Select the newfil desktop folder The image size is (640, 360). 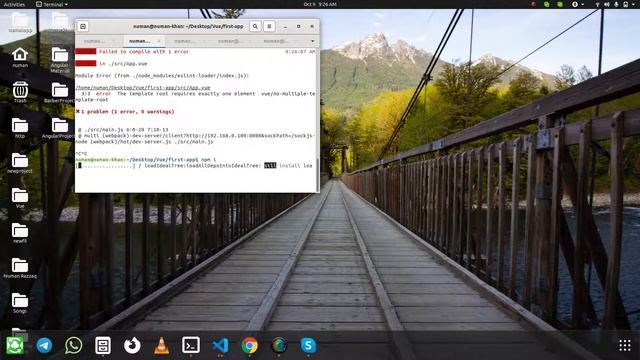coord(20,233)
